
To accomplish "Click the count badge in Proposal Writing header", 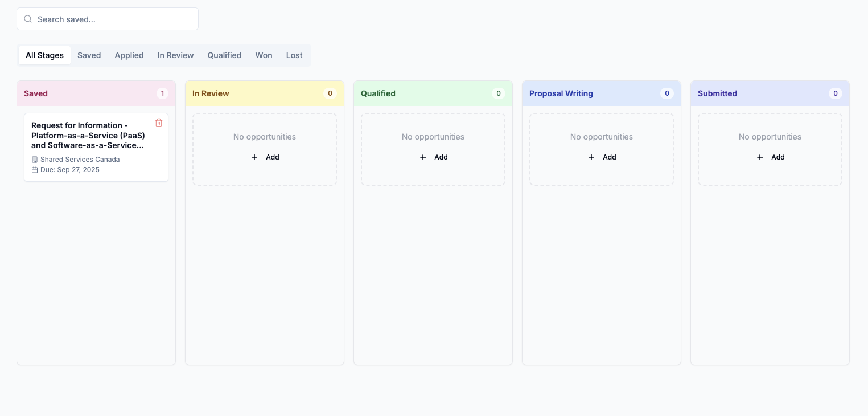I will tap(667, 93).
